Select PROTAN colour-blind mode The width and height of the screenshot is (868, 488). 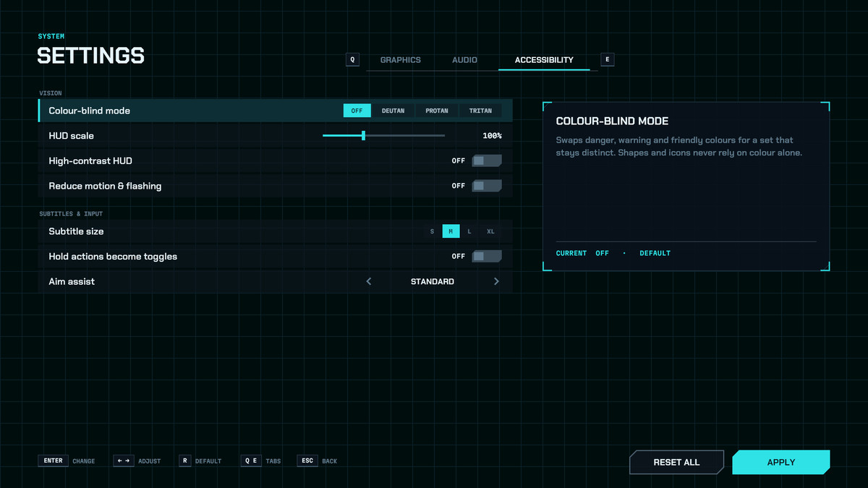437,111
